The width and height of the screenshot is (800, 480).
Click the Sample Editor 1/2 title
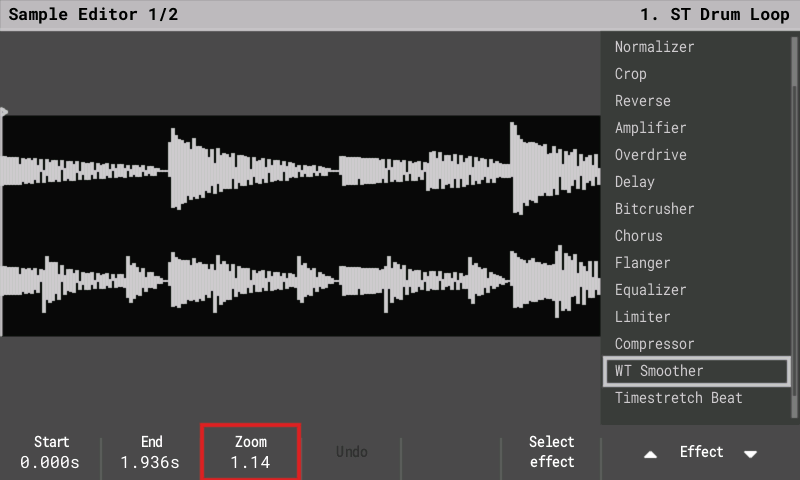pos(93,14)
